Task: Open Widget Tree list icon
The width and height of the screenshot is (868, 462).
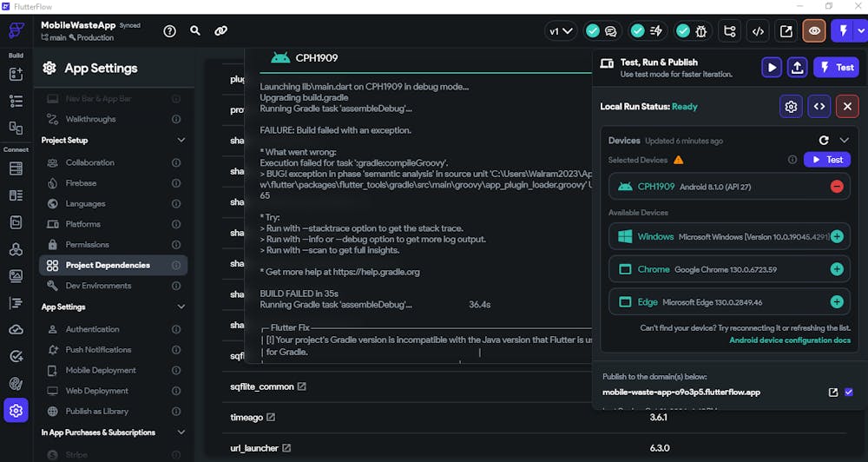Action: (x=16, y=101)
